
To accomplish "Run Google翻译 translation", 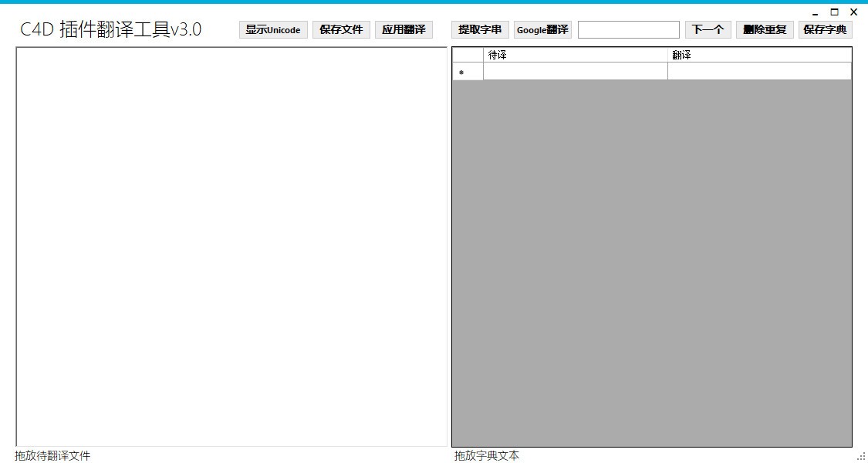I will coord(542,30).
